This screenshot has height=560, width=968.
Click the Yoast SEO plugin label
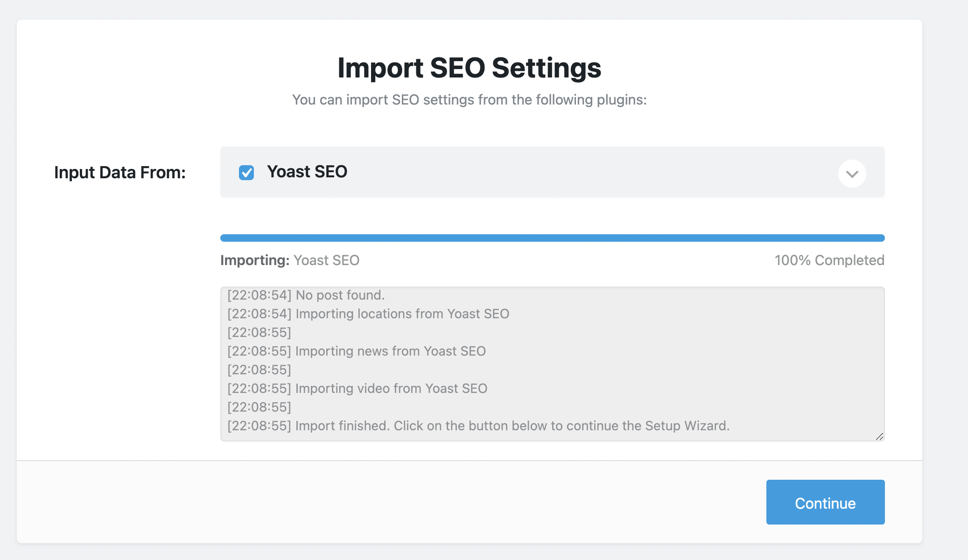tap(307, 172)
